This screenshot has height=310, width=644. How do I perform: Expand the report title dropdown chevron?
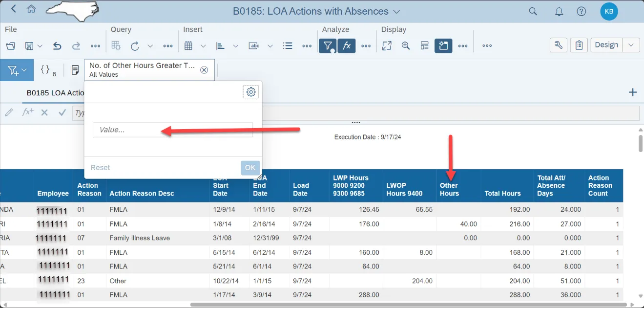396,11
